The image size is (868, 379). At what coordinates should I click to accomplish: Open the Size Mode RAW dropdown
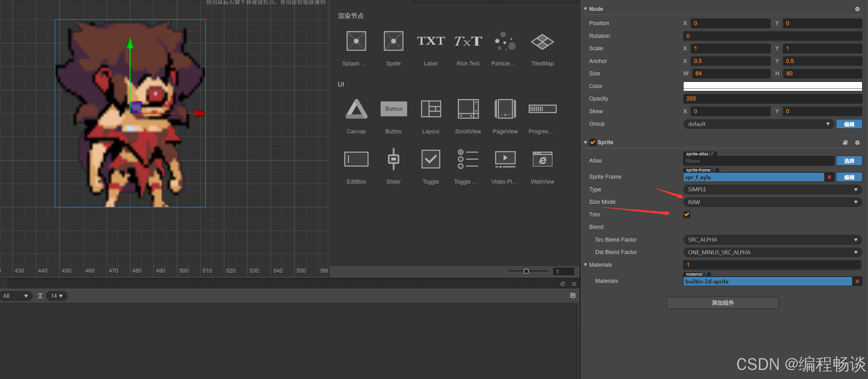772,202
